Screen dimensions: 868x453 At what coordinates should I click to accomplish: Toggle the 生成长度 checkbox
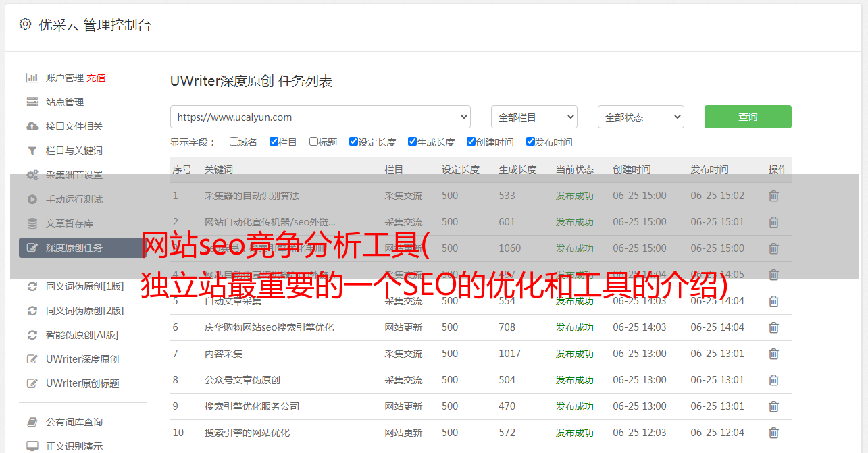412,142
